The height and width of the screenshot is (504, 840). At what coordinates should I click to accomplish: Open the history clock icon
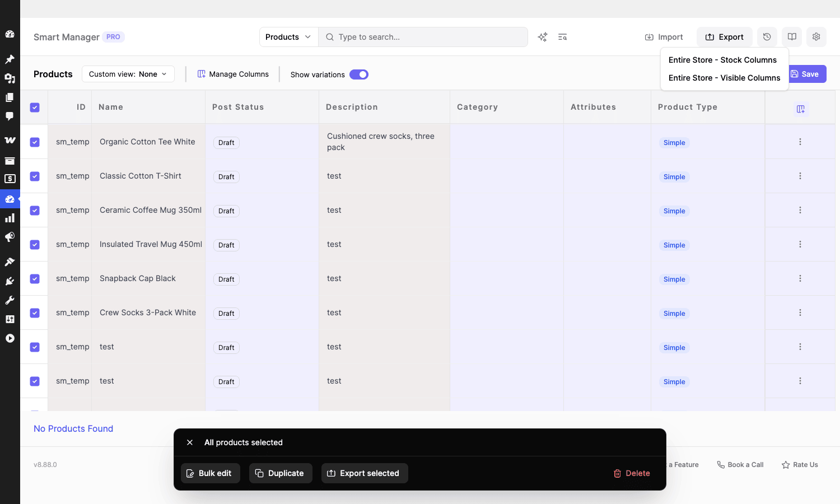[x=767, y=37]
